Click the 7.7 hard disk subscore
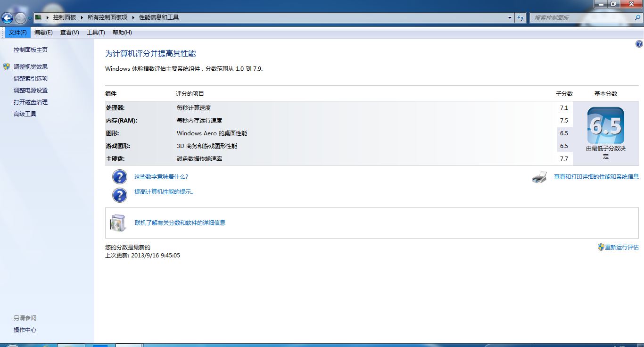 (564, 158)
